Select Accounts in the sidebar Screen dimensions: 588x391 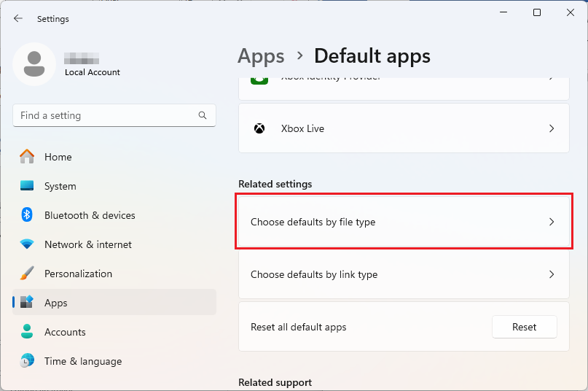[x=114, y=332]
